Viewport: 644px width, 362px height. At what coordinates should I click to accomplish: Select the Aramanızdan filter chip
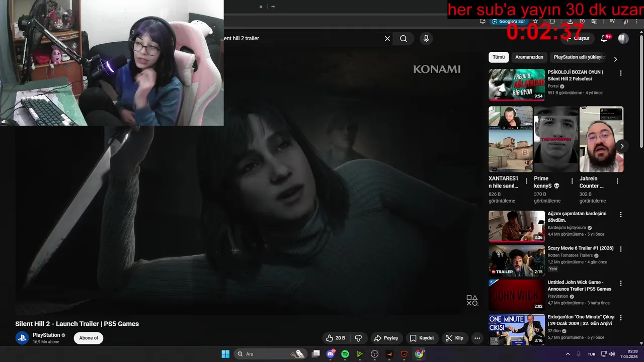(529, 57)
